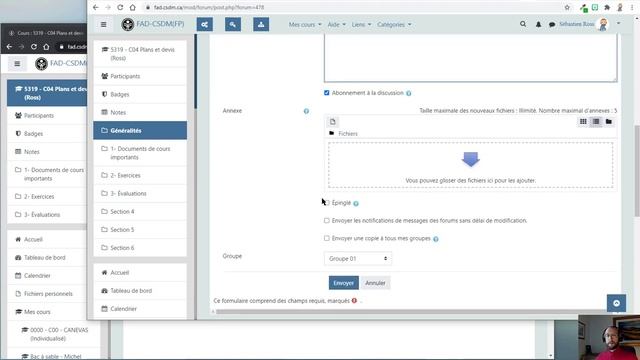Open help for Annexe field
The width and height of the screenshot is (640, 360).
pyautogui.click(x=306, y=111)
